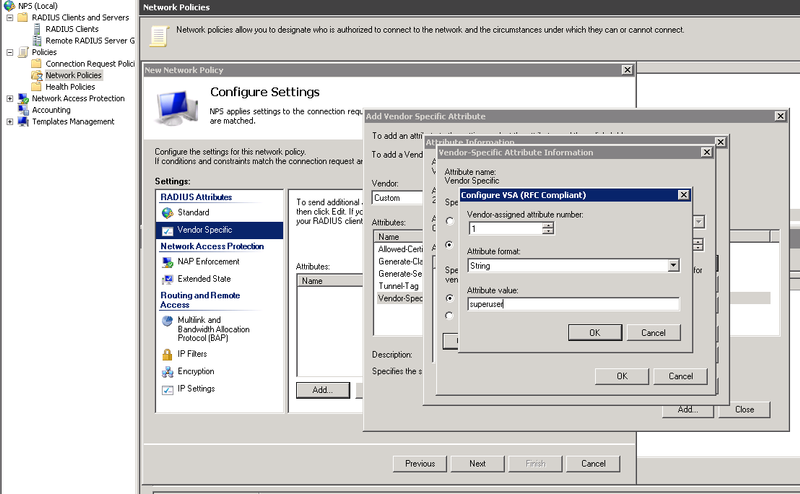Collapse the Policies tree node
Image resolution: width=800 pixels, height=494 pixels.
(9, 52)
